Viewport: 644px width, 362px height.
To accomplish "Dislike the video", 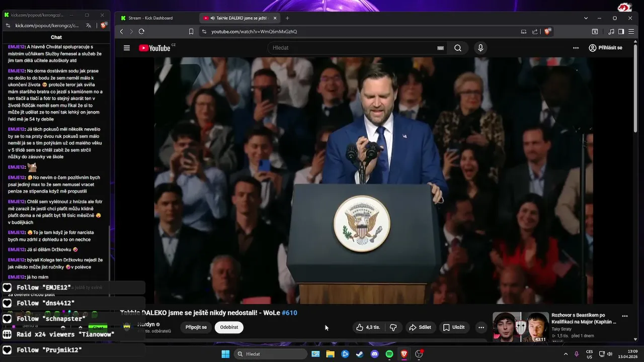I will (x=393, y=327).
